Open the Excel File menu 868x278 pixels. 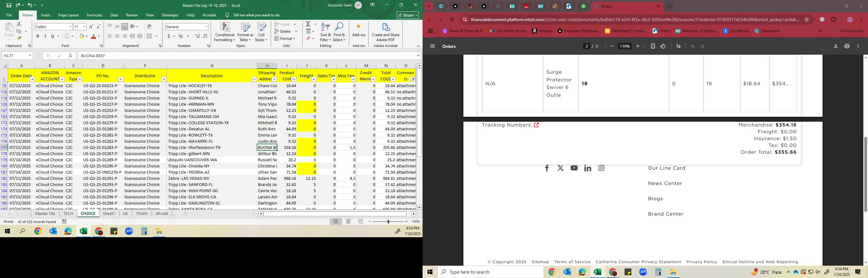pyautogui.click(x=9, y=15)
